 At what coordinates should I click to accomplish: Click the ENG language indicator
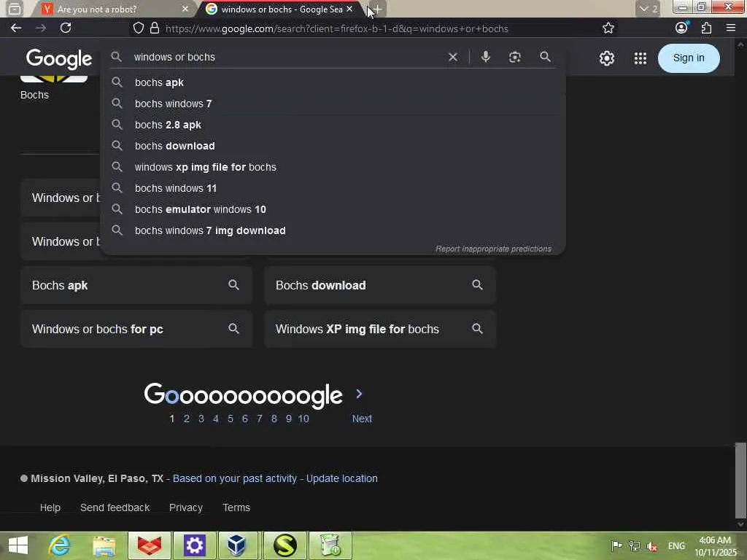pos(676,546)
